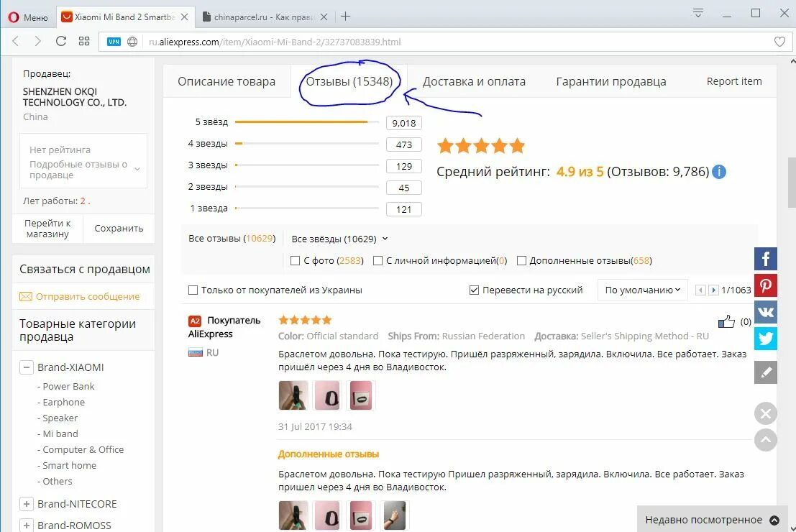
Task: Open Power Bank category
Action: [68, 386]
